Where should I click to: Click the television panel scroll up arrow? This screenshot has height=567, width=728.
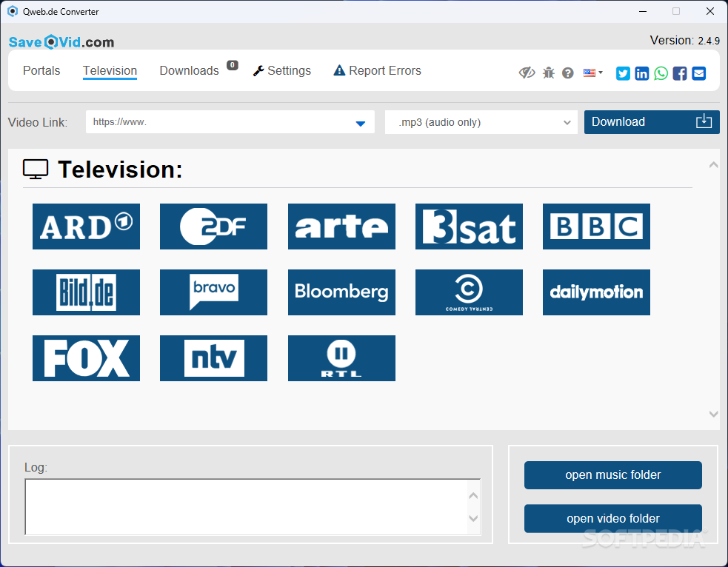(714, 165)
